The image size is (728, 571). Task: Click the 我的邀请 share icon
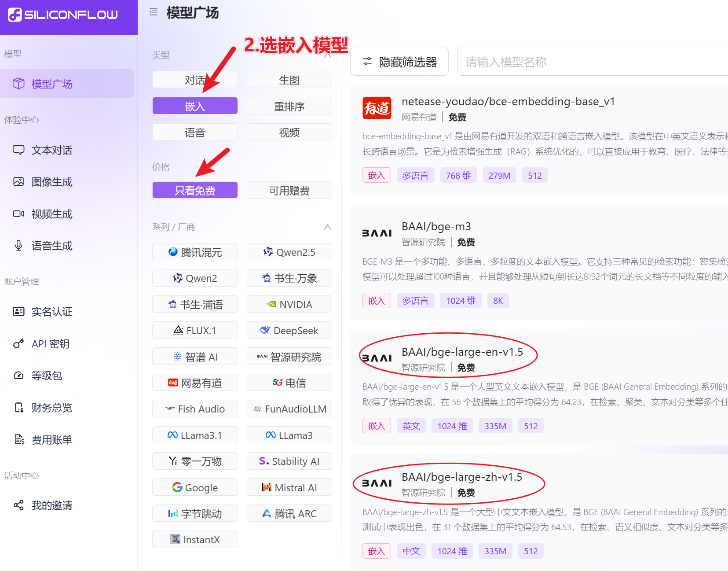coord(18,505)
